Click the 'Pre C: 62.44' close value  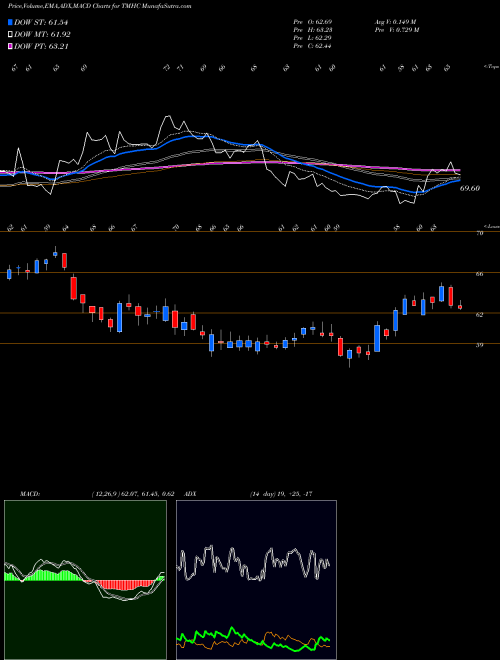pyautogui.click(x=312, y=46)
